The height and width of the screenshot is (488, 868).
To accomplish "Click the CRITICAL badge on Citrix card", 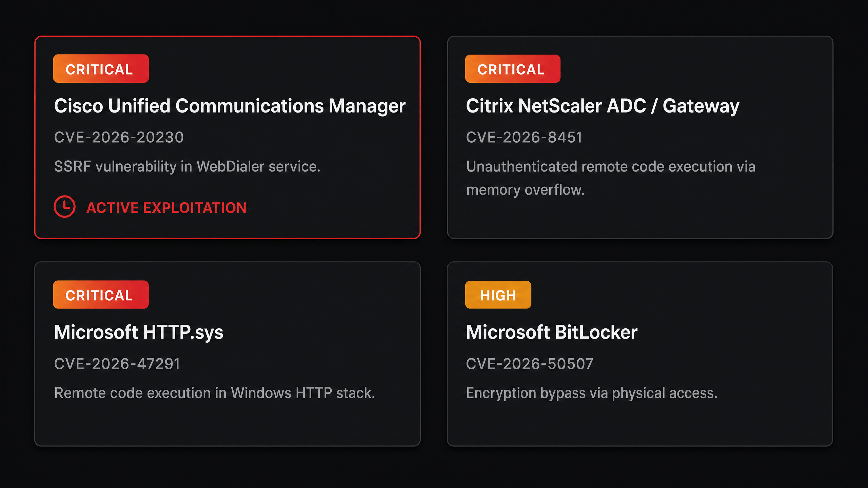I will [x=512, y=68].
